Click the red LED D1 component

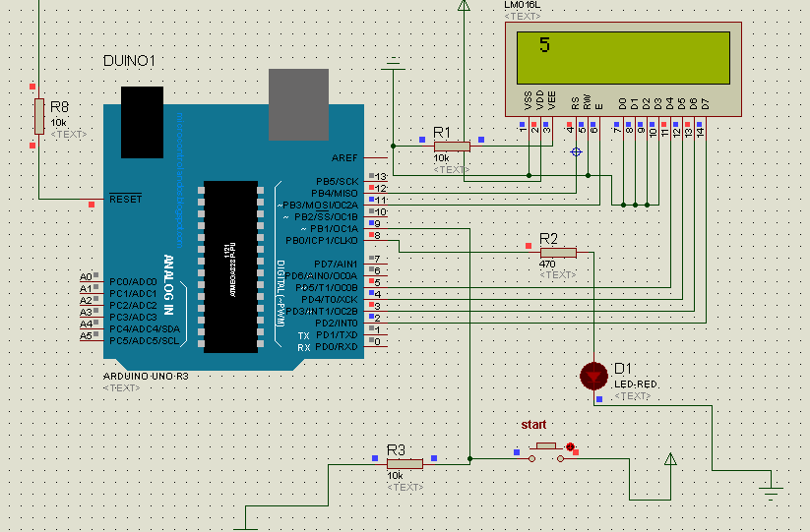point(593,376)
